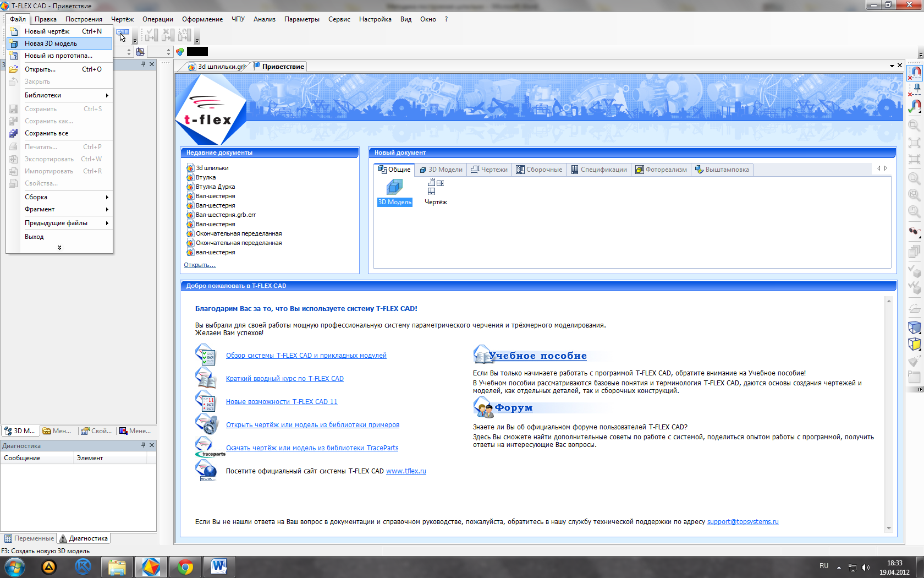Image resolution: width=924 pixels, height=578 pixels.
Task: Click the yellow-faced cube icon
Action: (x=914, y=344)
